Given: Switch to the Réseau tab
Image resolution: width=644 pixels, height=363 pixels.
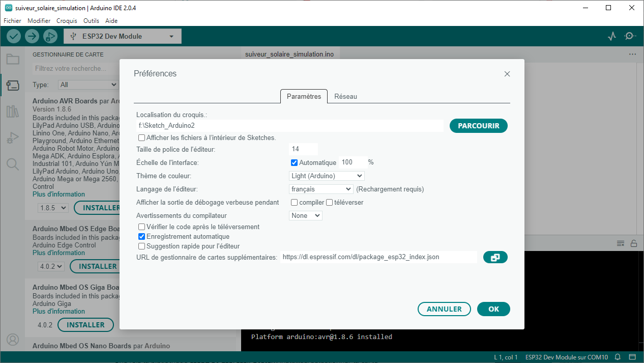Looking at the screenshot, I should point(346,96).
